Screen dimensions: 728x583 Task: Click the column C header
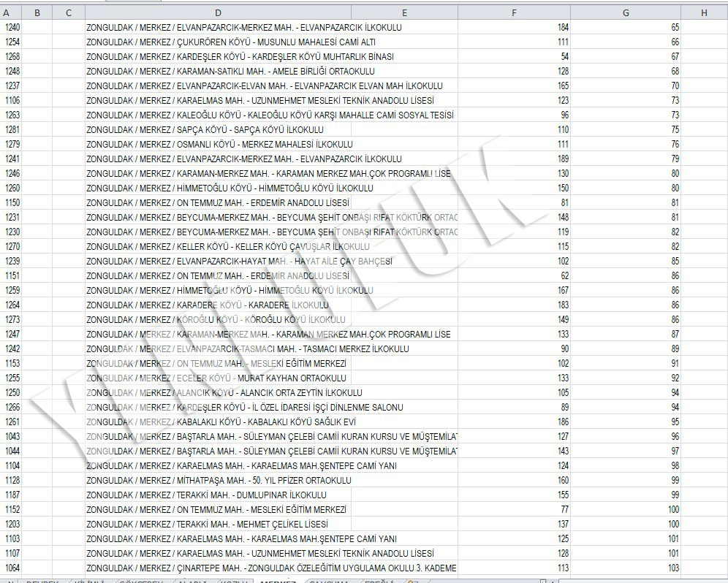tap(69, 12)
